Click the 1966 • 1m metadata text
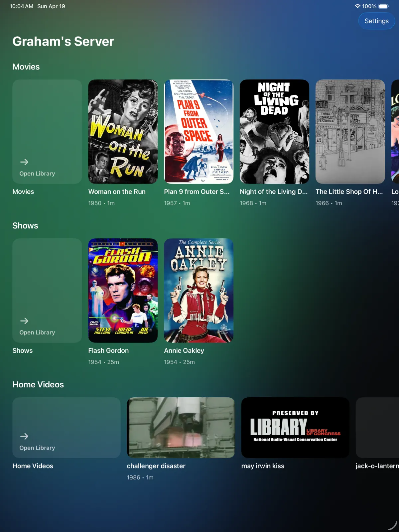 [329, 203]
